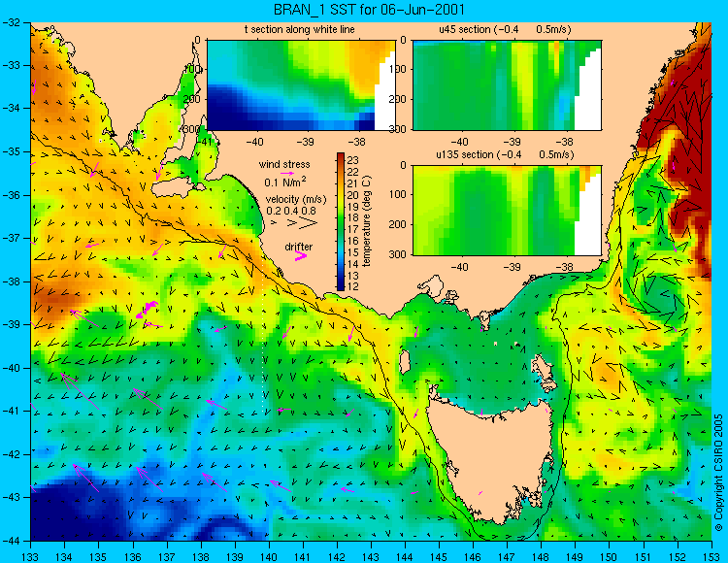Click the Tasmania landmass on the map

[x=492, y=459]
